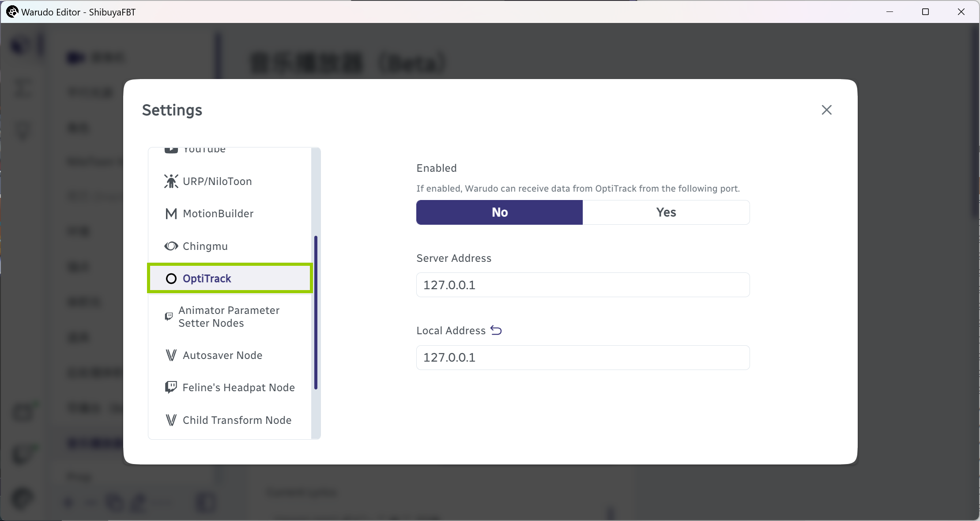Click the Warudo logo in the title bar

(x=12, y=12)
